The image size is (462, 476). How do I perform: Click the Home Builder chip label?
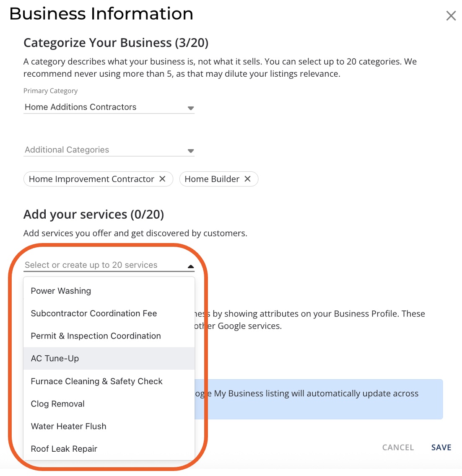coord(212,179)
